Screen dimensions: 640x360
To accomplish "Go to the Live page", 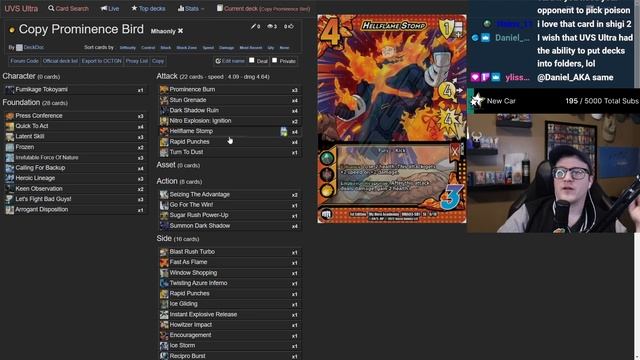I will (x=110, y=8).
